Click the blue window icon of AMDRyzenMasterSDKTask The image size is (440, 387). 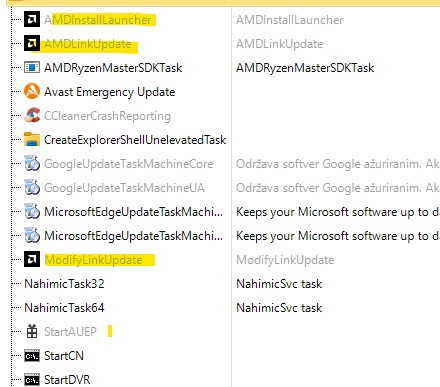32,68
